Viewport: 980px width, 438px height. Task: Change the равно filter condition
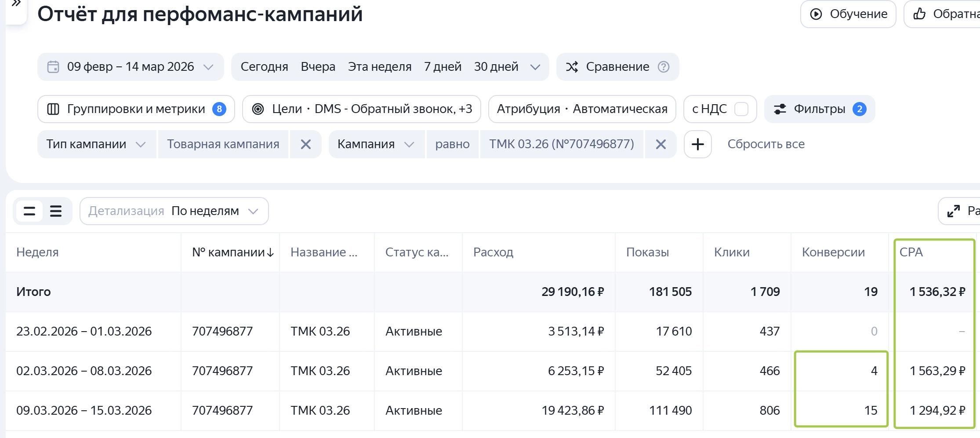click(x=452, y=144)
